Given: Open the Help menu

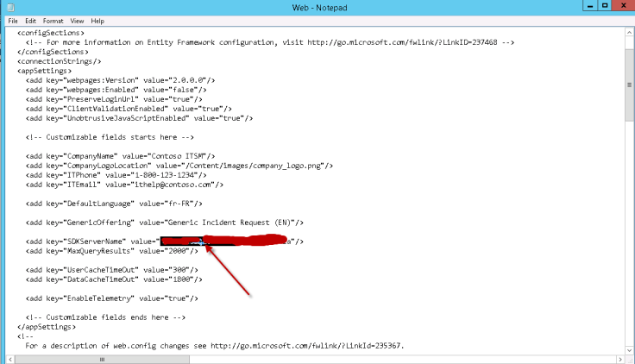Looking at the screenshot, I should 97,21.
